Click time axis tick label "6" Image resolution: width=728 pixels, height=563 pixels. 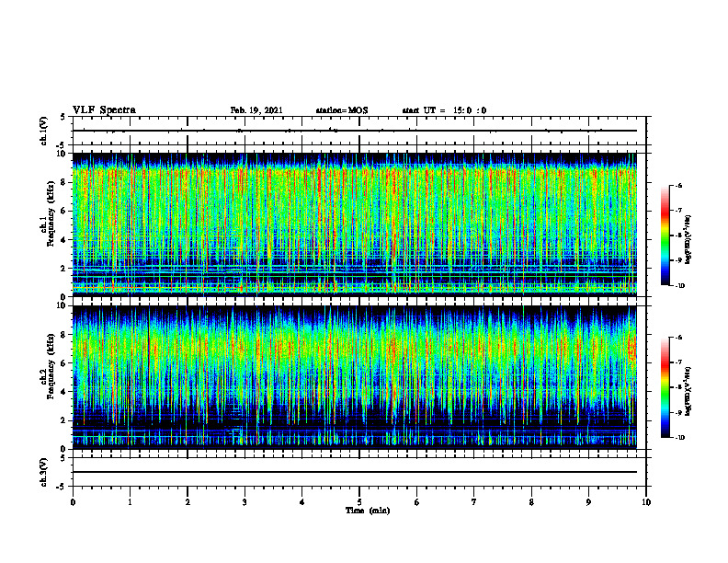point(417,502)
